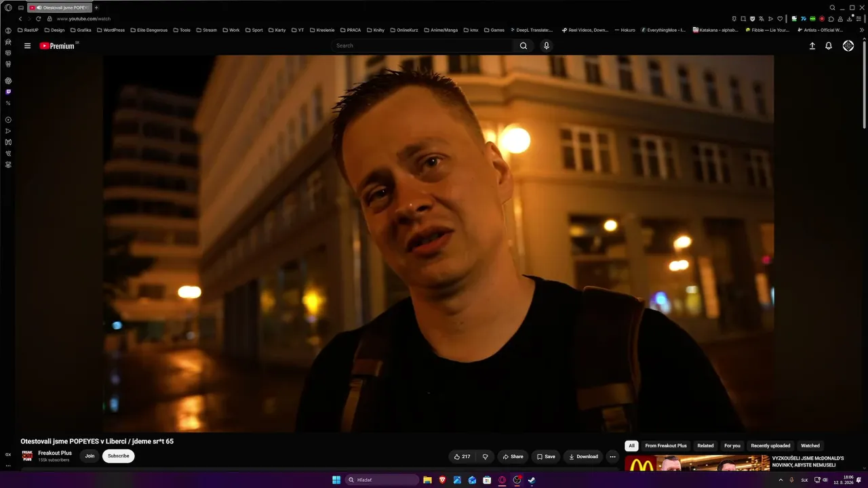Open the EverythingMoe bookmark
This screenshot has width=868, height=488.
point(663,30)
